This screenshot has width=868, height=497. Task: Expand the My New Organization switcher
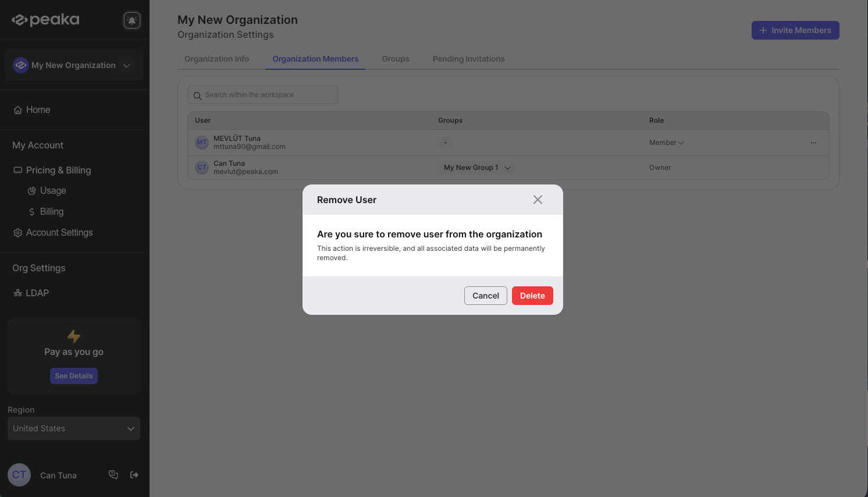point(127,65)
